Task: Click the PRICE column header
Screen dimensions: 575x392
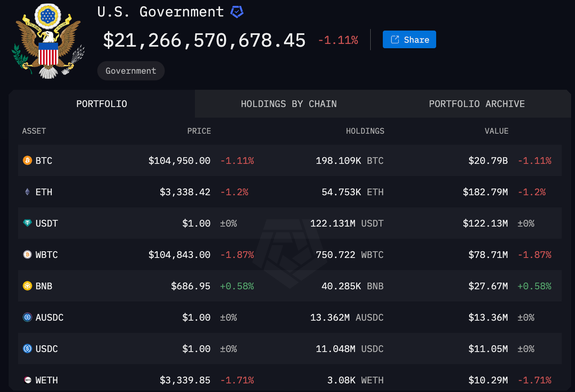Action: tap(199, 131)
